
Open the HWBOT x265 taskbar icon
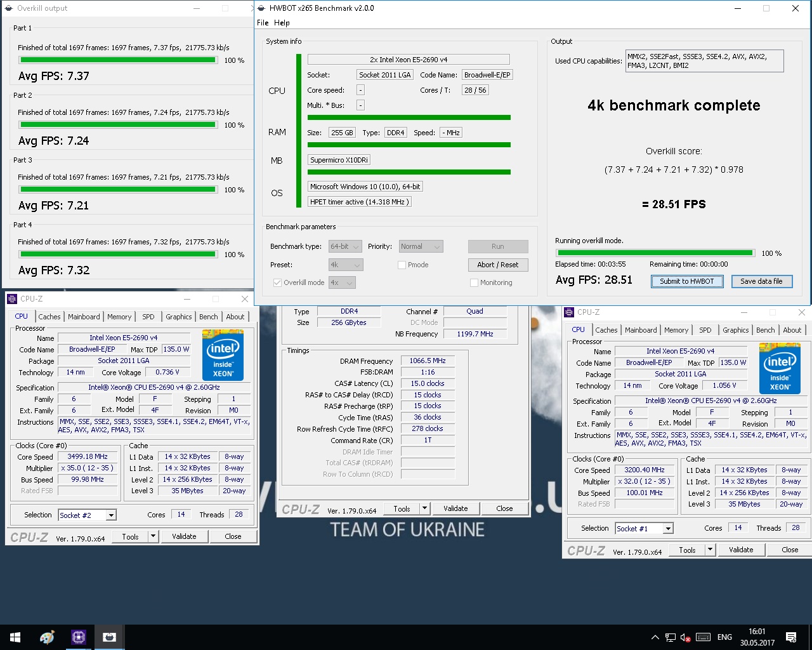[x=109, y=637]
